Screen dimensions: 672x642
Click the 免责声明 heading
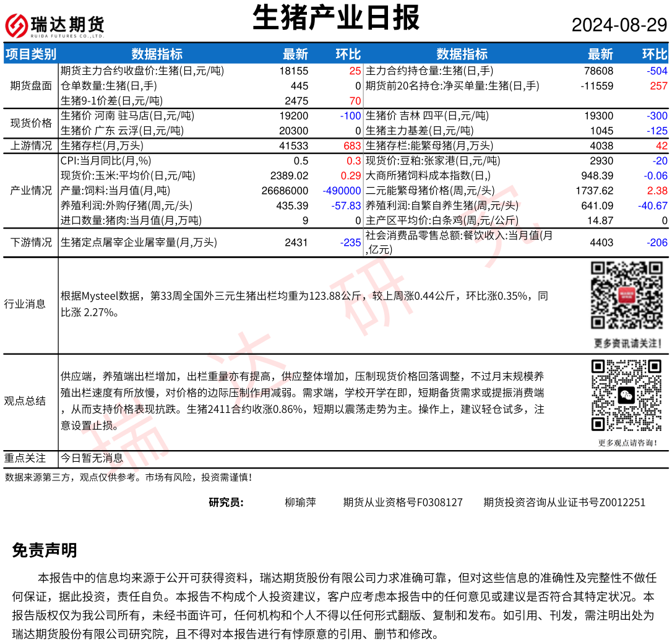tap(45, 550)
